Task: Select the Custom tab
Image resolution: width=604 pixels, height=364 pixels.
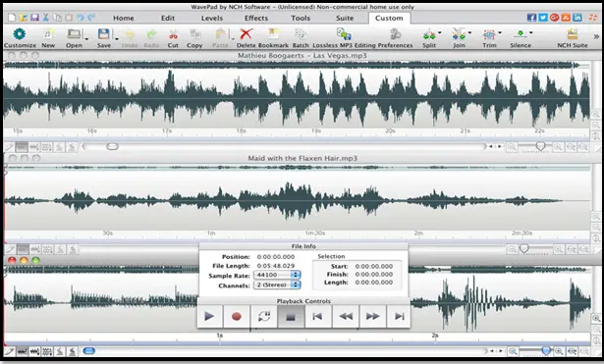Action: tap(389, 18)
